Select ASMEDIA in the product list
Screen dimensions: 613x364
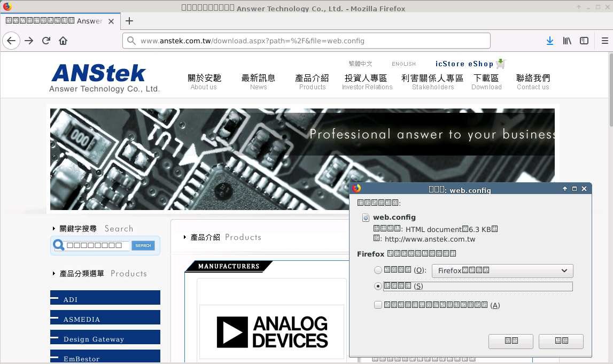click(x=105, y=317)
